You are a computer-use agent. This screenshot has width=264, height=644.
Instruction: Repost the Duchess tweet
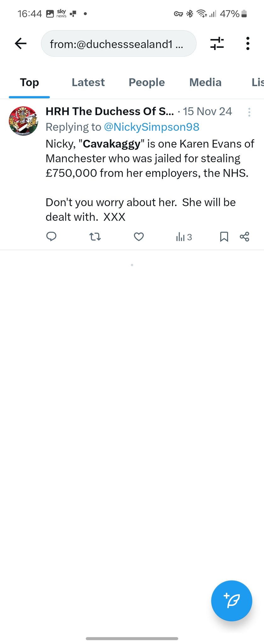95,236
